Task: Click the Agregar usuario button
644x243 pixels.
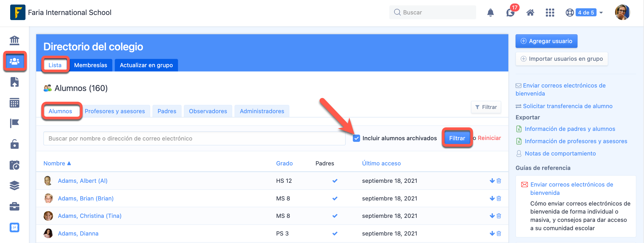Action: tap(546, 41)
